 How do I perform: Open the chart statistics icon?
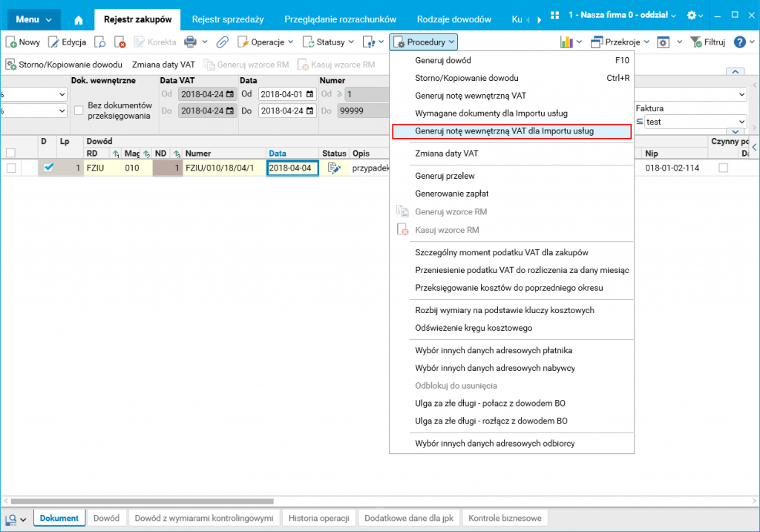coord(566,42)
